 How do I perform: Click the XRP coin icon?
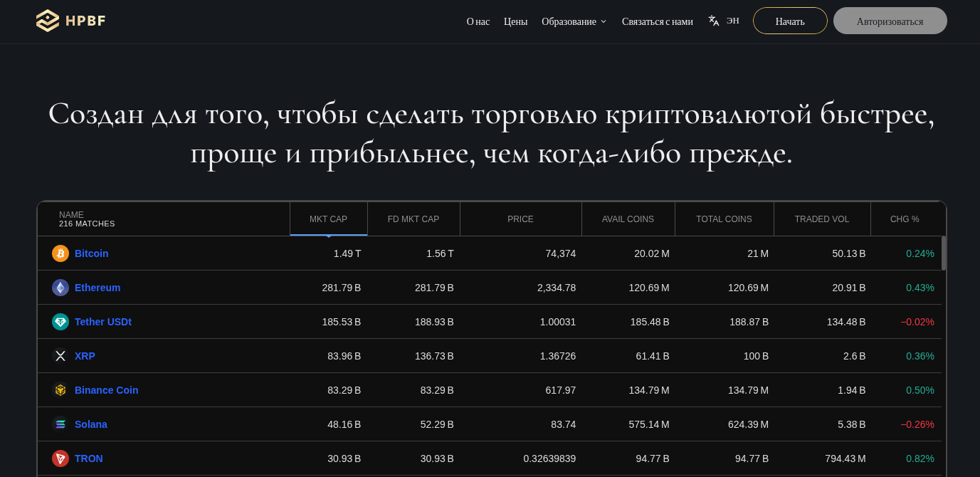[x=60, y=356]
